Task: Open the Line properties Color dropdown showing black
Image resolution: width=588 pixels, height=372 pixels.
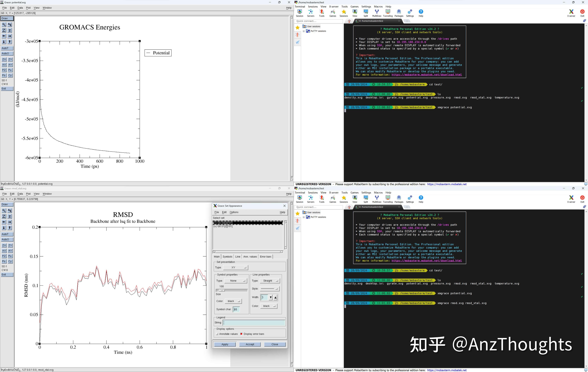Action: coord(269,306)
